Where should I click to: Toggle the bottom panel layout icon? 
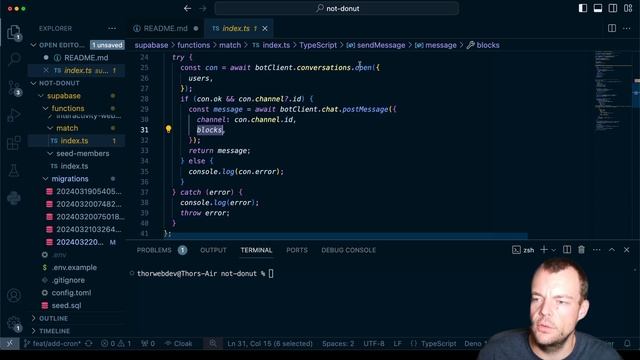click(598, 8)
